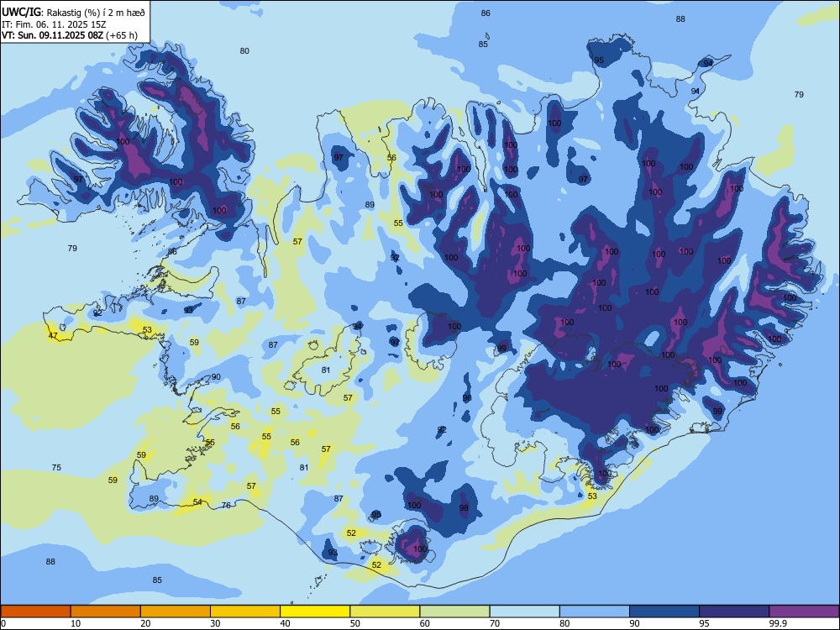This screenshot has width=840, height=630.
Task: Click the '54' humidity value on the map
Action: coord(197,502)
